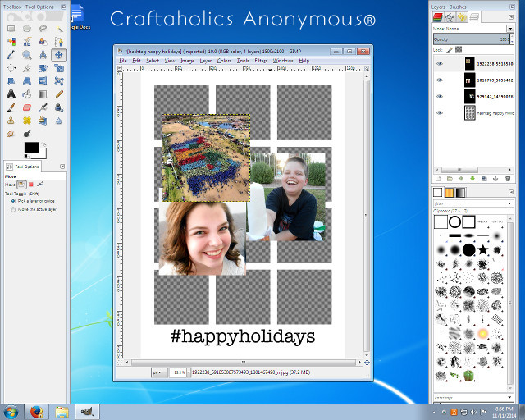Open the Windows menu
The width and height of the screenshot is (525, 420).
point(283,61)
